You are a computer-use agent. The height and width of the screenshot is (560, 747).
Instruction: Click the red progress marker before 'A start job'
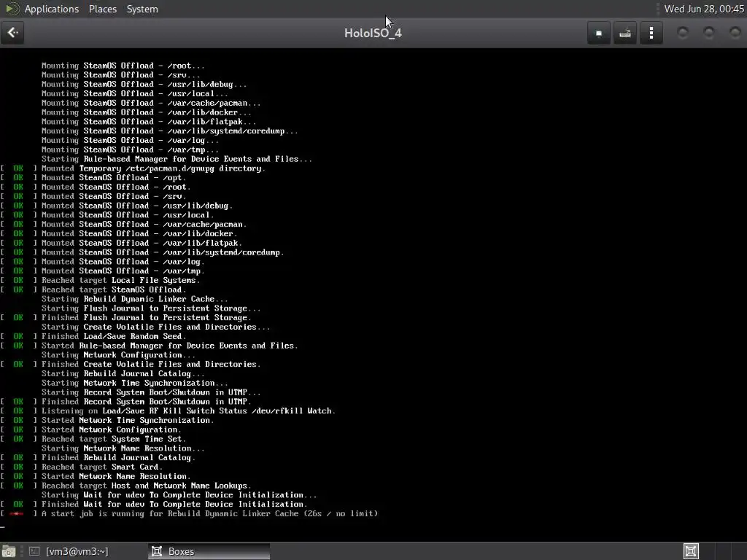[x=18, y=514]
